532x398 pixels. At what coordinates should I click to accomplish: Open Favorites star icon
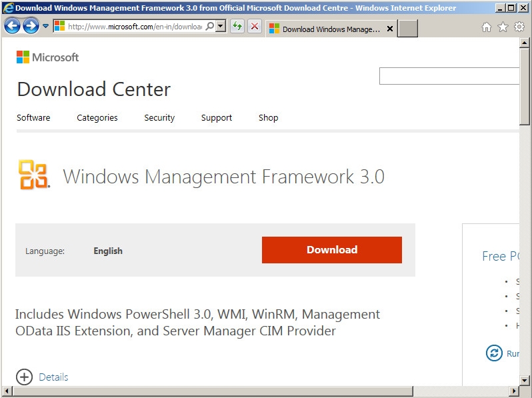[x=503, y=27]
